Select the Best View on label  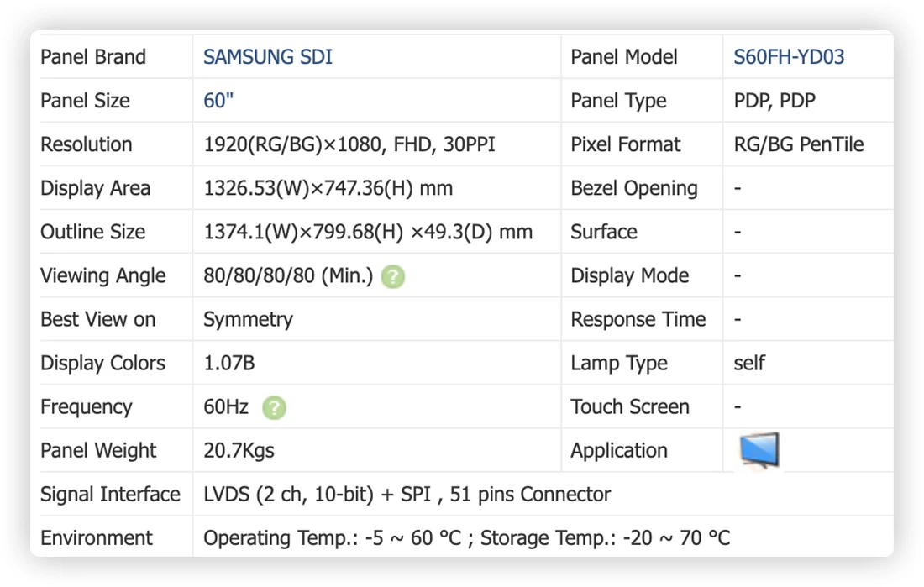coord(97,319)
